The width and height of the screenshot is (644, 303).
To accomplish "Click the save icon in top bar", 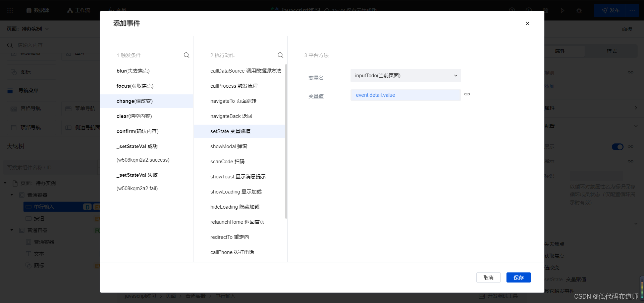I will (x=546, y=10).
